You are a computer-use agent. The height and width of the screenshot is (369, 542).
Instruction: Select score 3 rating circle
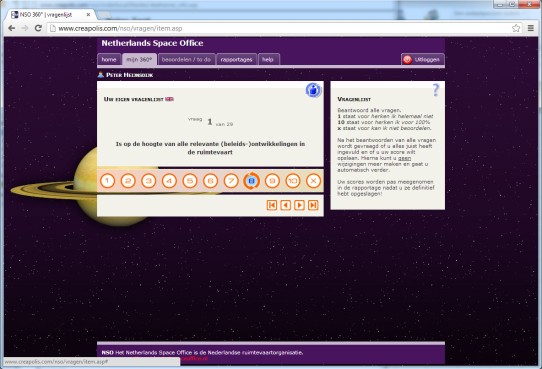149,181
